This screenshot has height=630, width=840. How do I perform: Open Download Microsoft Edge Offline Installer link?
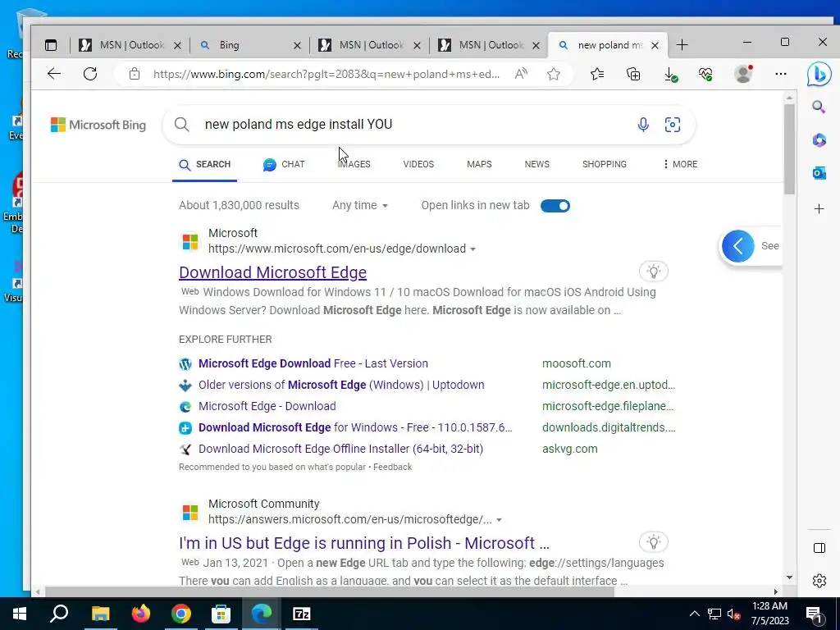[340, 449]
